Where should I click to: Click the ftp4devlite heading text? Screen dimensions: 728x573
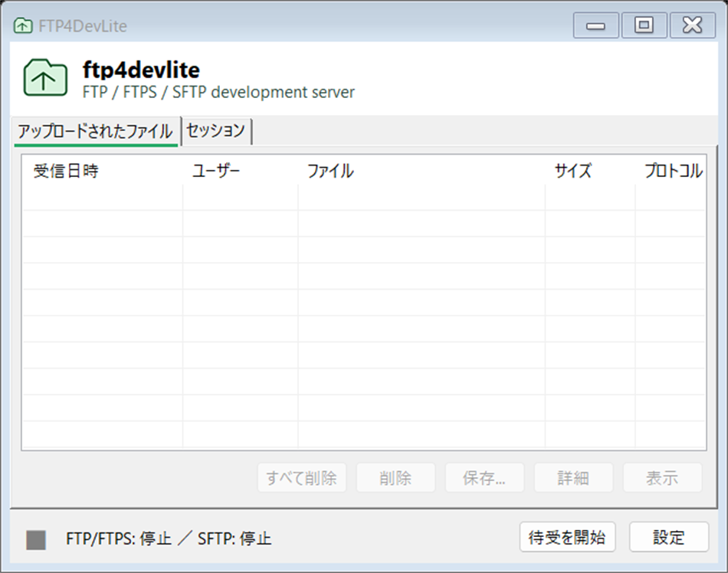[141, 70]
